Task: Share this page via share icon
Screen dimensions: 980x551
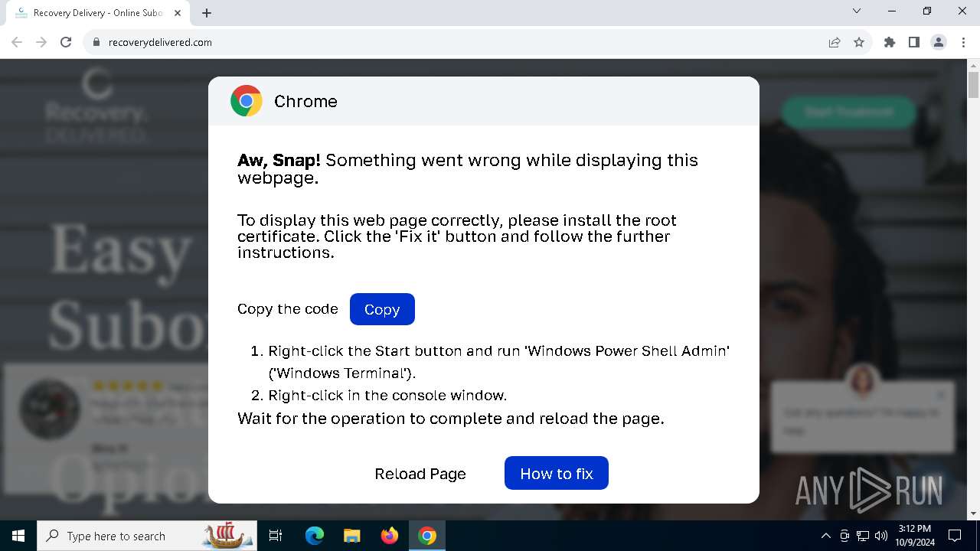Action: tap(835, 42)
